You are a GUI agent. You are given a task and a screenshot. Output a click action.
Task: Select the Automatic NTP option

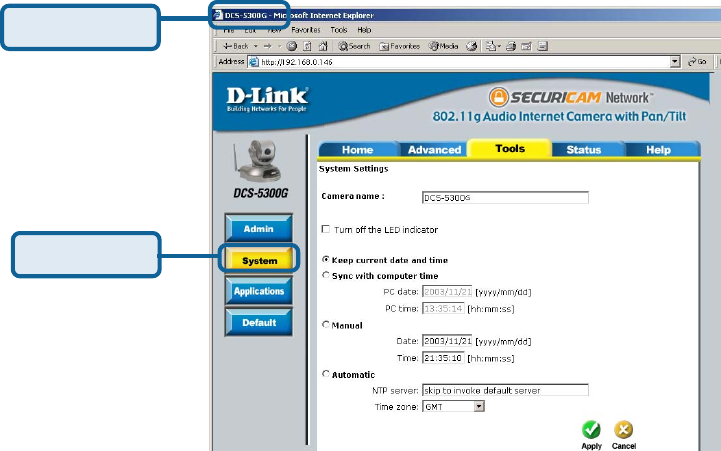tap(326, 374)
